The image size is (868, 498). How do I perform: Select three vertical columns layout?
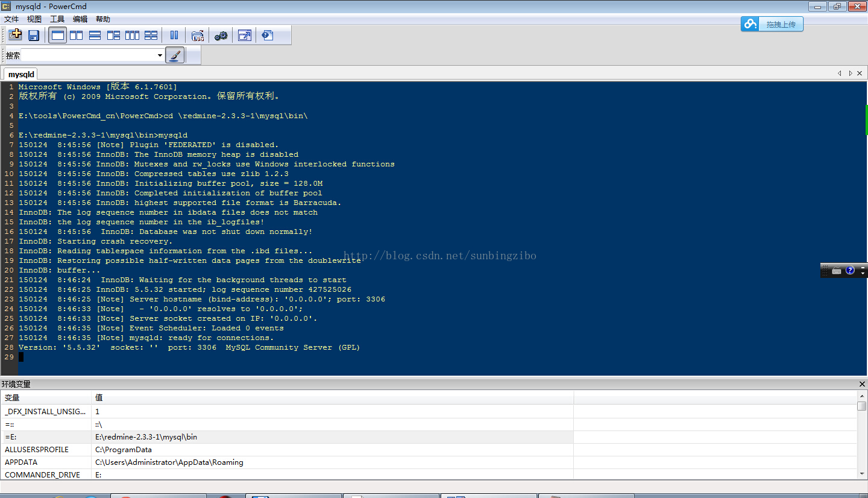click(132, 36)
